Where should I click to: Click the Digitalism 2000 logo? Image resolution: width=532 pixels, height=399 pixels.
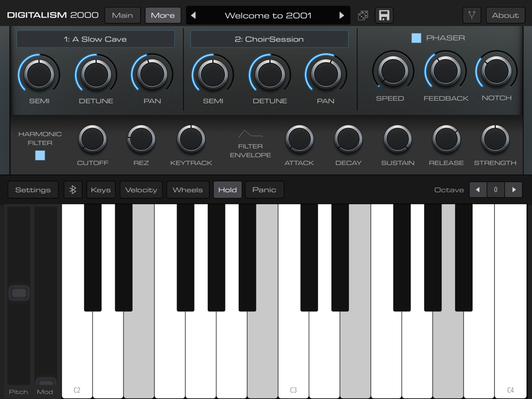tap(53, 15)
